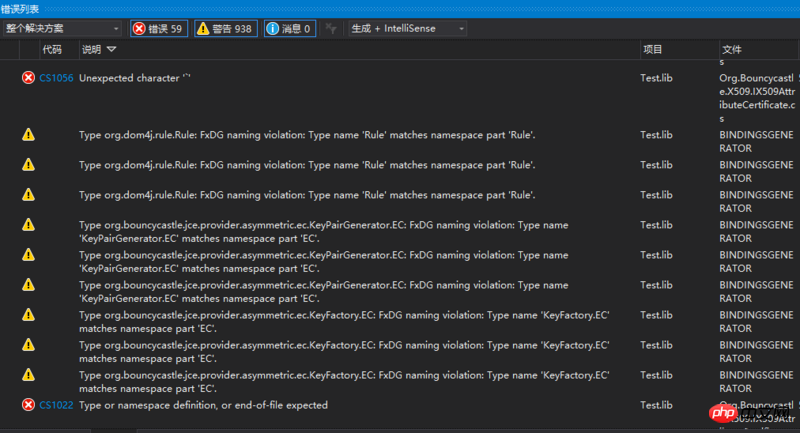Select Test.lib project cell in CS1056 row
800x433 pixels.
click(x=656, y=78)
